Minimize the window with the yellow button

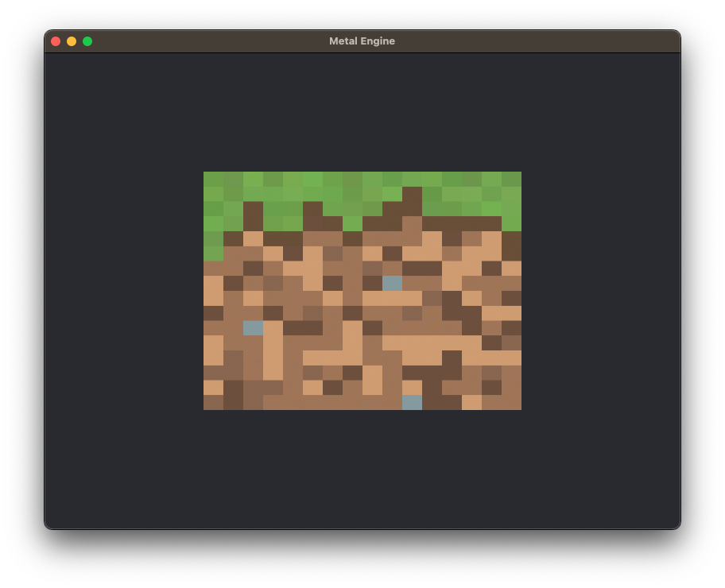click(x=72, y=41)
